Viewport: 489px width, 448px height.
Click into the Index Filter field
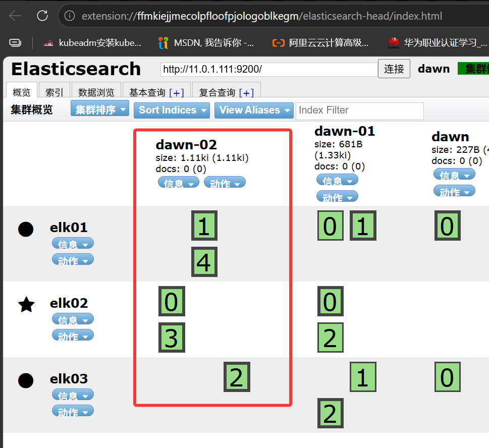pos(360,110)
